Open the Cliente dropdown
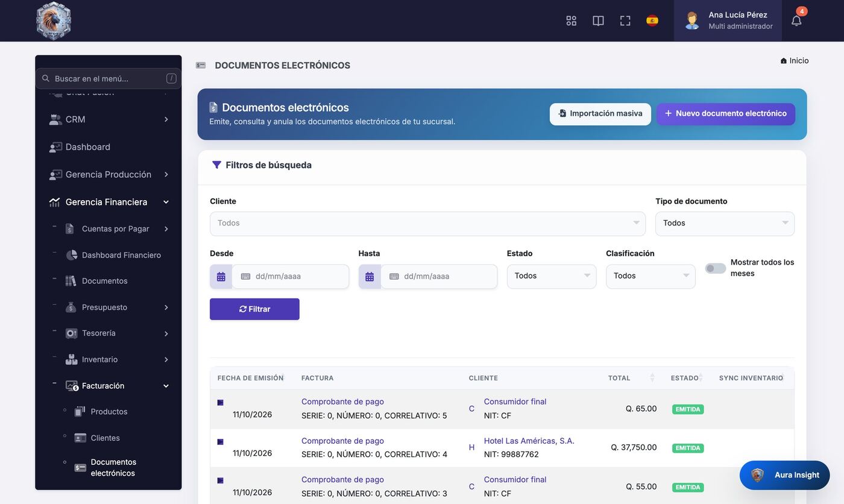Screen dimensions: 844x504 click(427, 223)
